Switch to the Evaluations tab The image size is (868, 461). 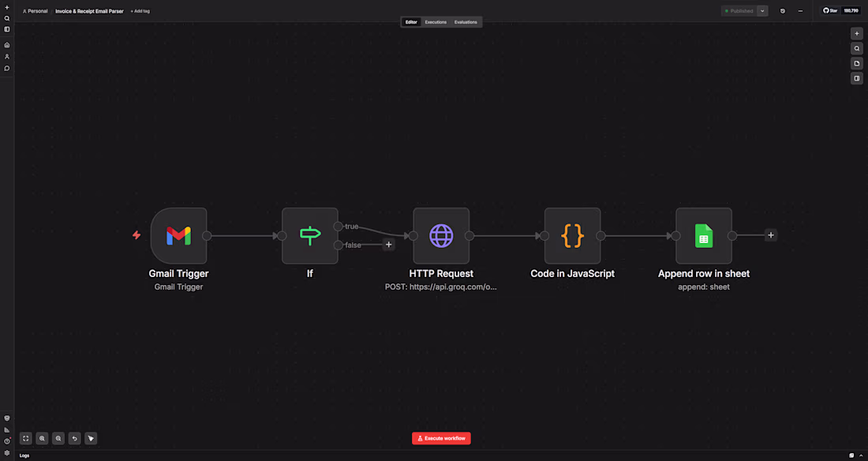tap(466, 22)
